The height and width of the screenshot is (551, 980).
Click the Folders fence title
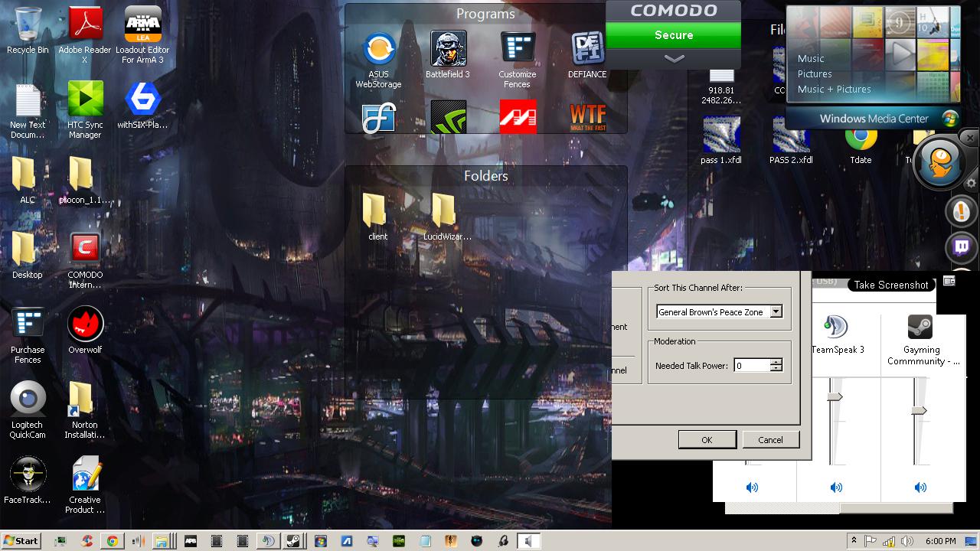click(x=485, y=176)
